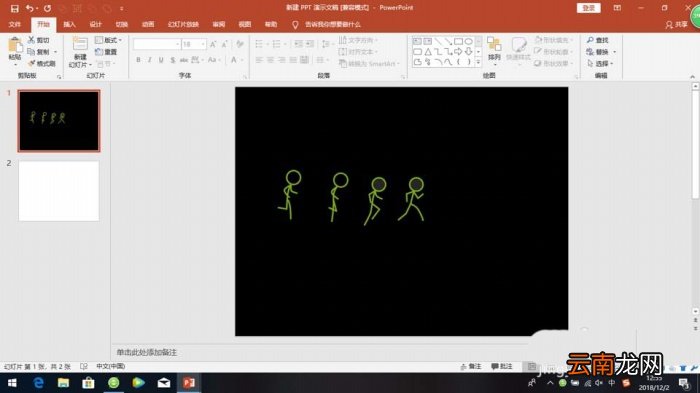Toggle text Shadow formatting
The width and height of the screenshot is (700, 393).
tap(172, 60)
